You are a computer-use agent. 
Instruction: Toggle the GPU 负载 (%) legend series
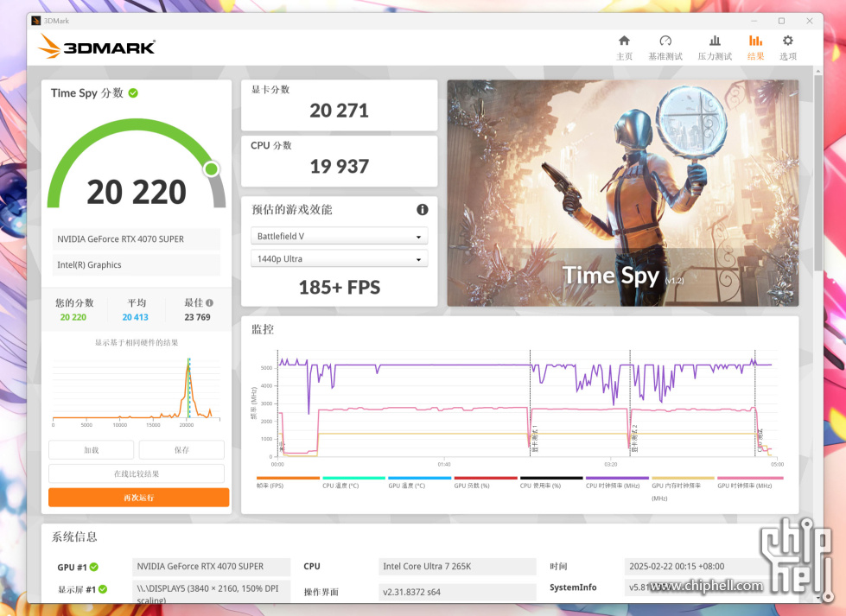[x=486, y=482]
